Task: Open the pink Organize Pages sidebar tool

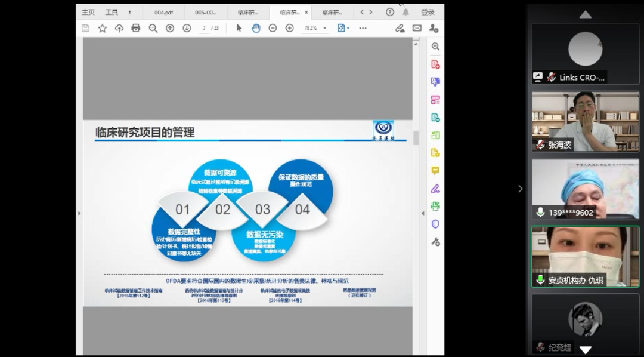Action: click(435, 100)
